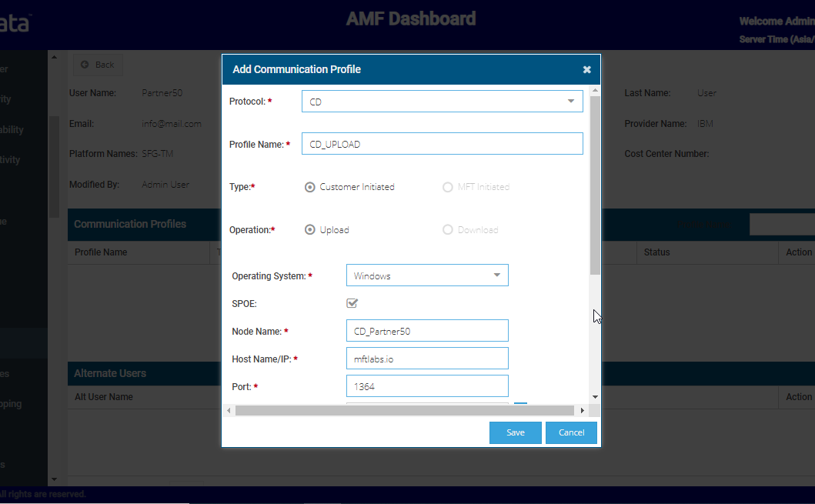The height and width of the screenshot is (504, 815).
Task: Close the Add Communication Profile dialog
Action: coord(586,70)
